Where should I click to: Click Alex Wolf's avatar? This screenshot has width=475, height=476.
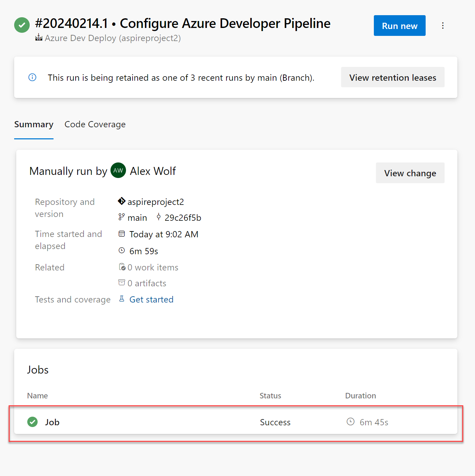pos(118,170)
